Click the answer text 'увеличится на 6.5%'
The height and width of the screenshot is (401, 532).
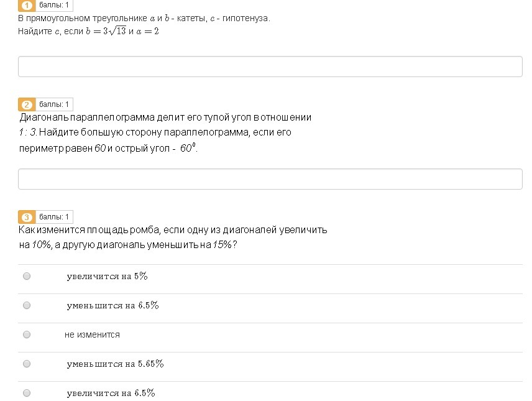pos(111,393)
